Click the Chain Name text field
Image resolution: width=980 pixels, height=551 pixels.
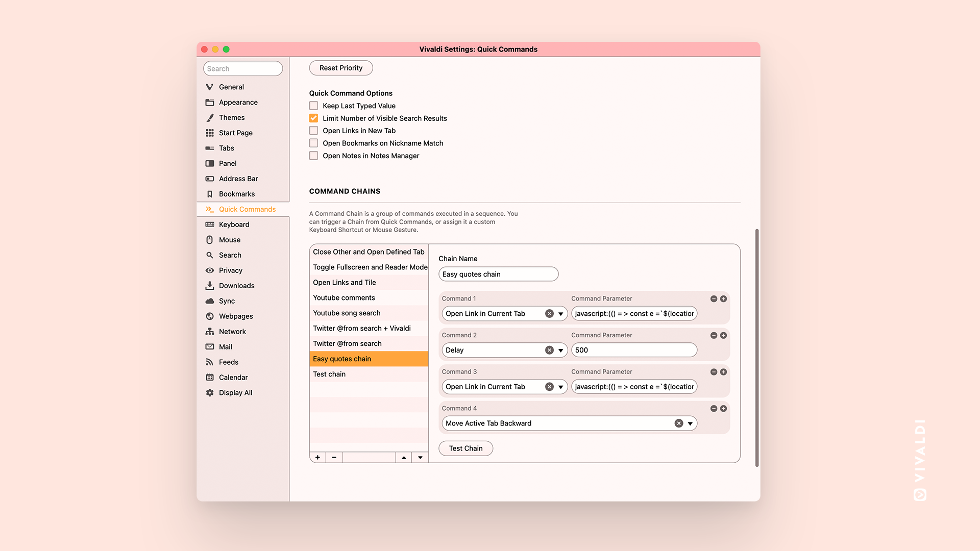point(498,274)
